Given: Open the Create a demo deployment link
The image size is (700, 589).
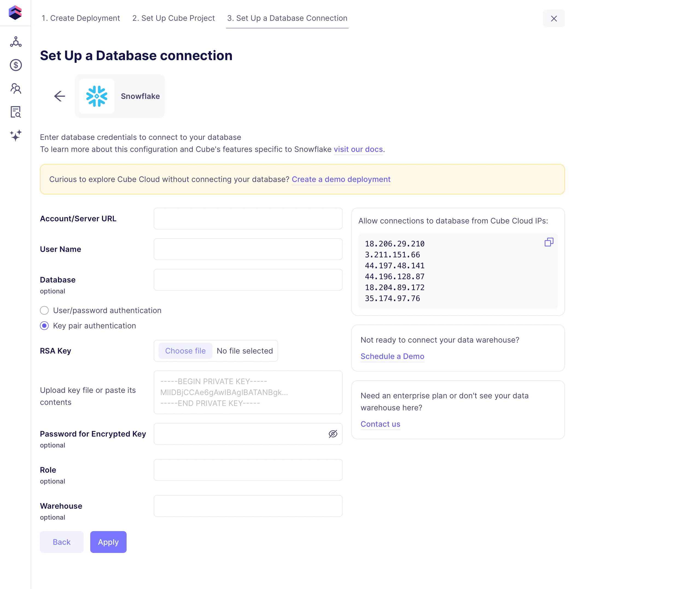Looking at the screenshot, I should point(341,179).
